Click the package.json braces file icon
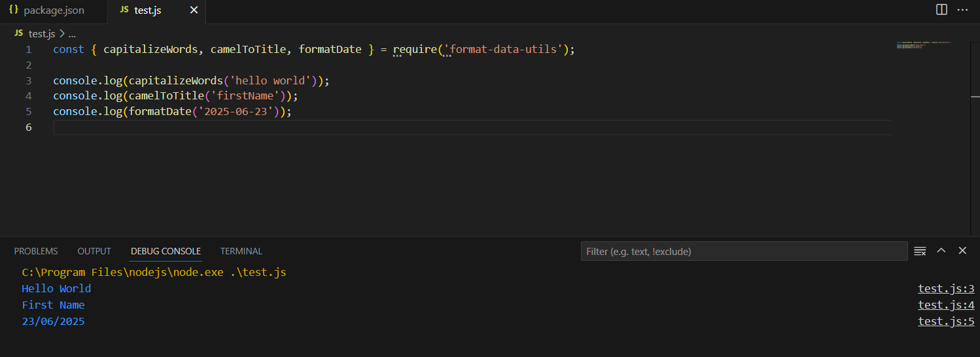This screenshot has height=357, width=980. (x=13, y=10)
